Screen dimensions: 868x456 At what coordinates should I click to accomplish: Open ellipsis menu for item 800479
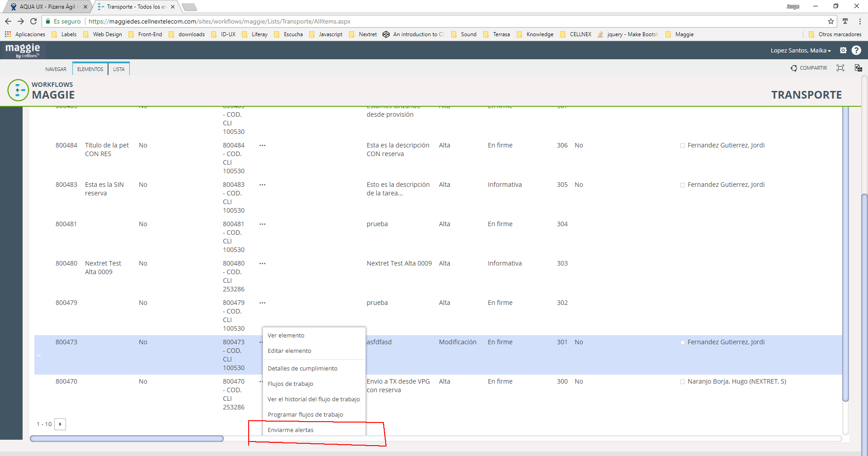[262, 303]
